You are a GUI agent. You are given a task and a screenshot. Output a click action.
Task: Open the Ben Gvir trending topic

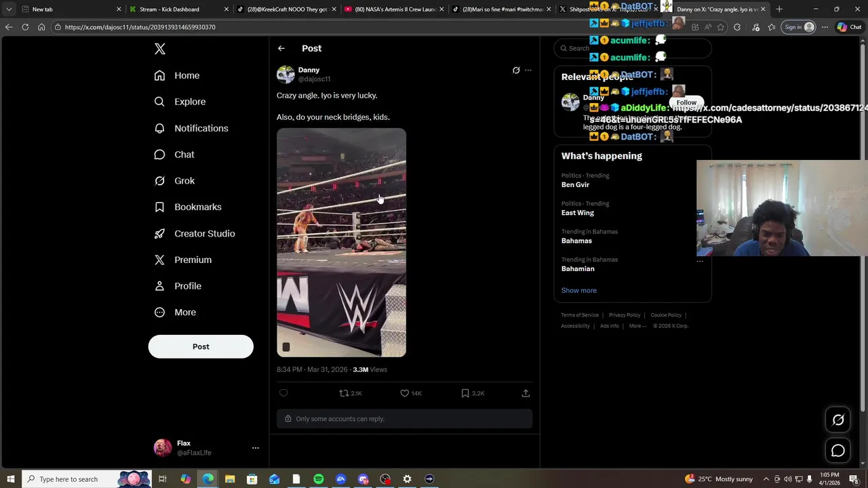pyautogui.click(x=575, y=185)
